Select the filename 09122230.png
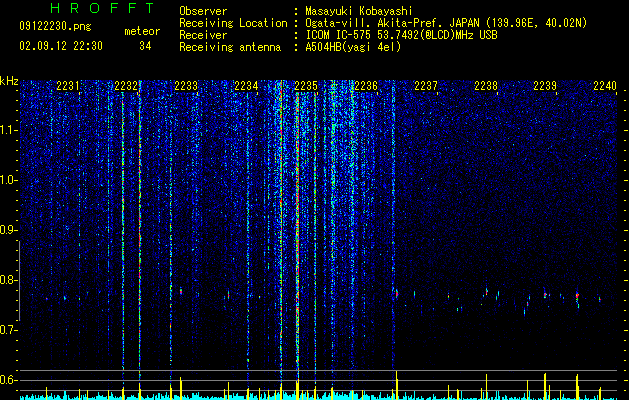 pos(55,27)
